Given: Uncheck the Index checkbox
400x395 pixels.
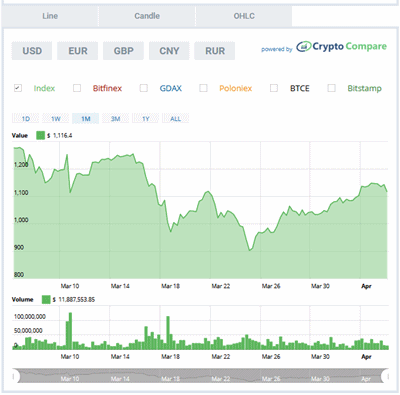Looking at the screenshot, I should 18,88.
